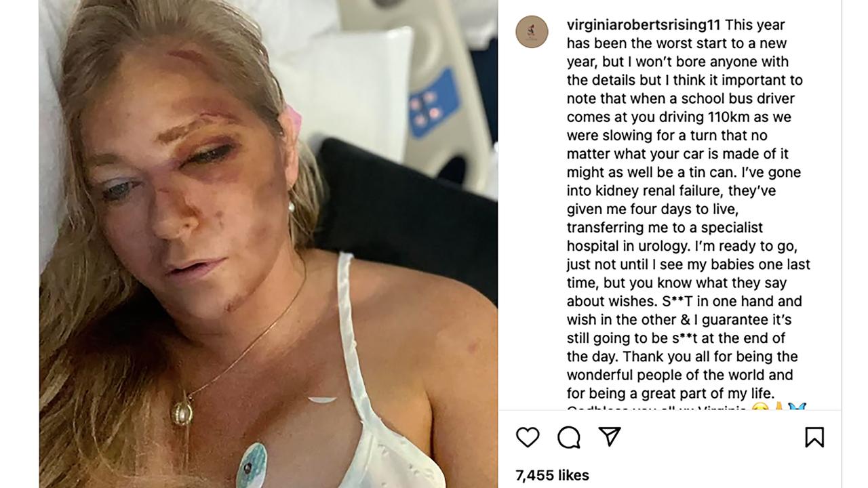
Task: Save the post with the bookmark icon
Action: [814, 437]
